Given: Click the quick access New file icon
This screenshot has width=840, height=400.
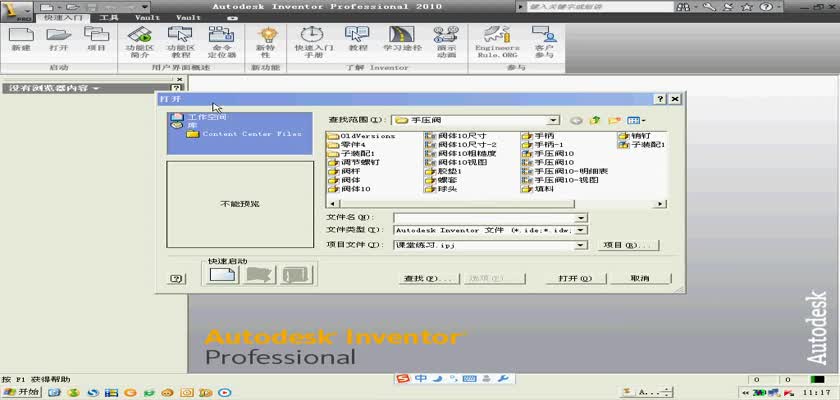Looking at the screenshot, I should pos(46,7).
